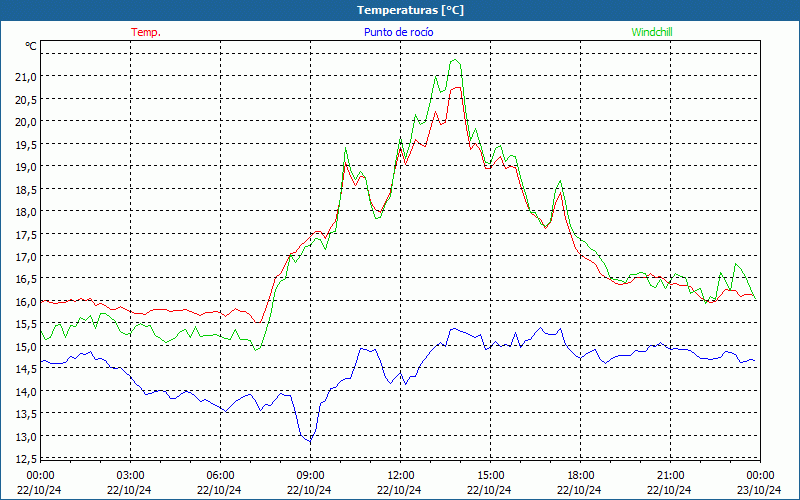Click the 19,5 y-axis value
This screenshot has width=800, height=500.
(x=26, y=144)
